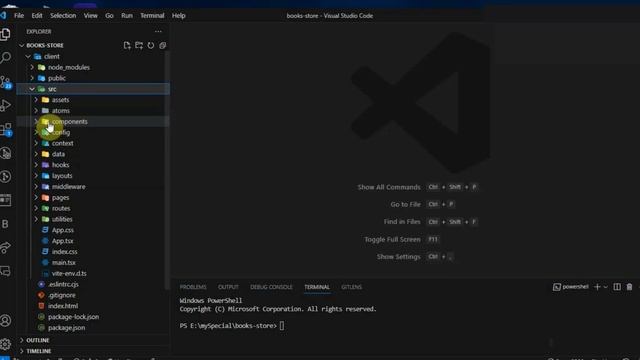640x360 pixels.
Task: Open the Go menu
Action: pos(109,16)
